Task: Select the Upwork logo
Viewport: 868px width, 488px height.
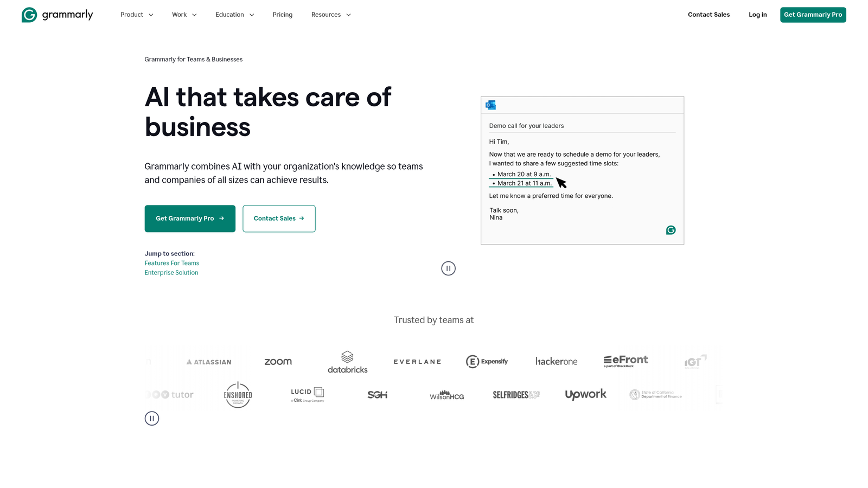Action: click(x=586, y=394)
